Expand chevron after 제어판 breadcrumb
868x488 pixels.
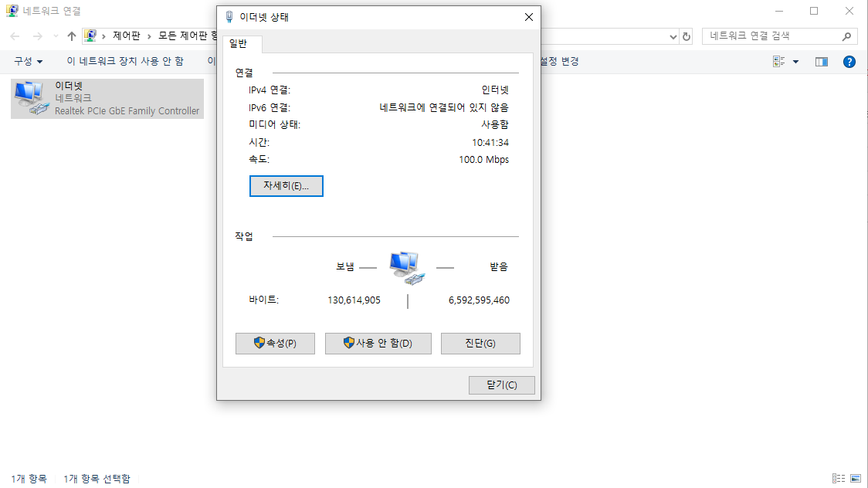point(149,36)
